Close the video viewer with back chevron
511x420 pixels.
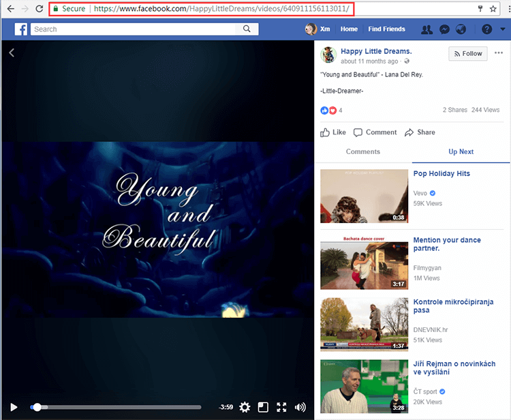[x=12, y=52]
